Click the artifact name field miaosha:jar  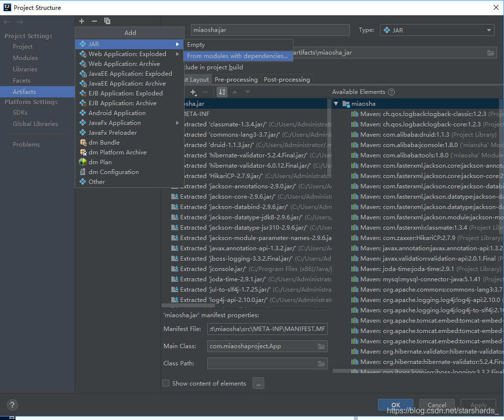(270, 30)
